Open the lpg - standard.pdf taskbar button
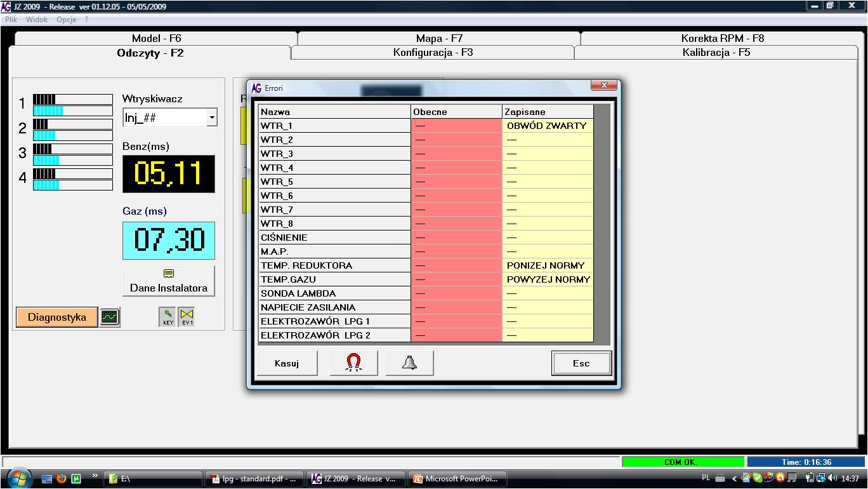Viewport: 868px width, 489px height. coord(256,479)
